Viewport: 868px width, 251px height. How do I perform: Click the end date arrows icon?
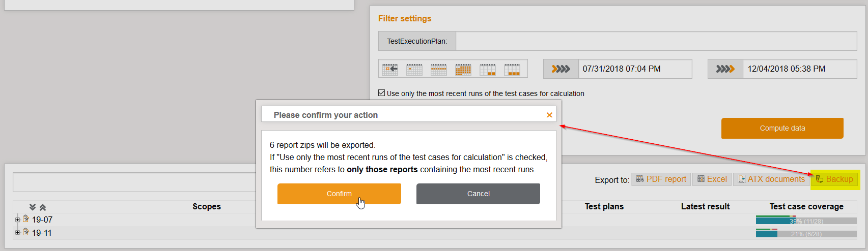pyautogui.click(x=725, y=69)
